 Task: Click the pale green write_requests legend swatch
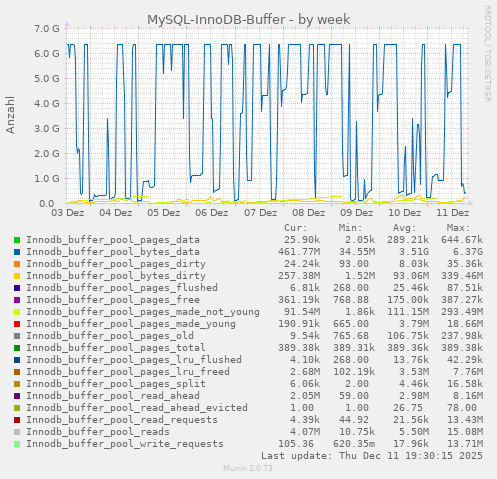point(17,444)
